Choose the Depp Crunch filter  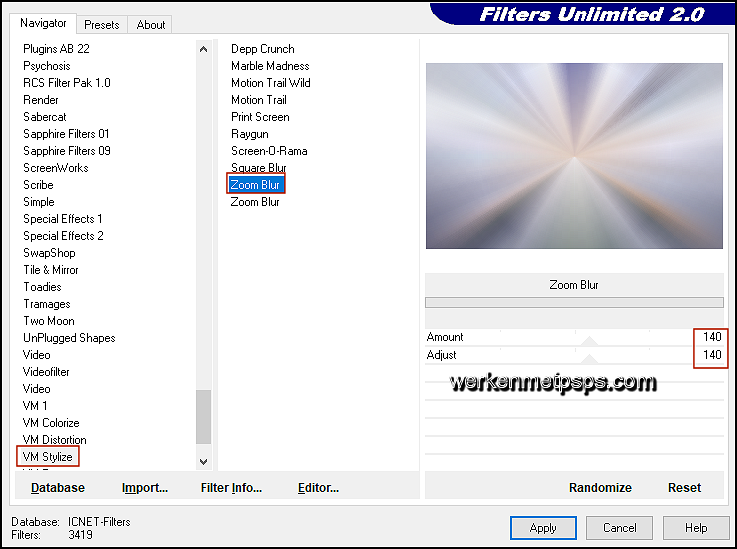[x=263, y=49]
